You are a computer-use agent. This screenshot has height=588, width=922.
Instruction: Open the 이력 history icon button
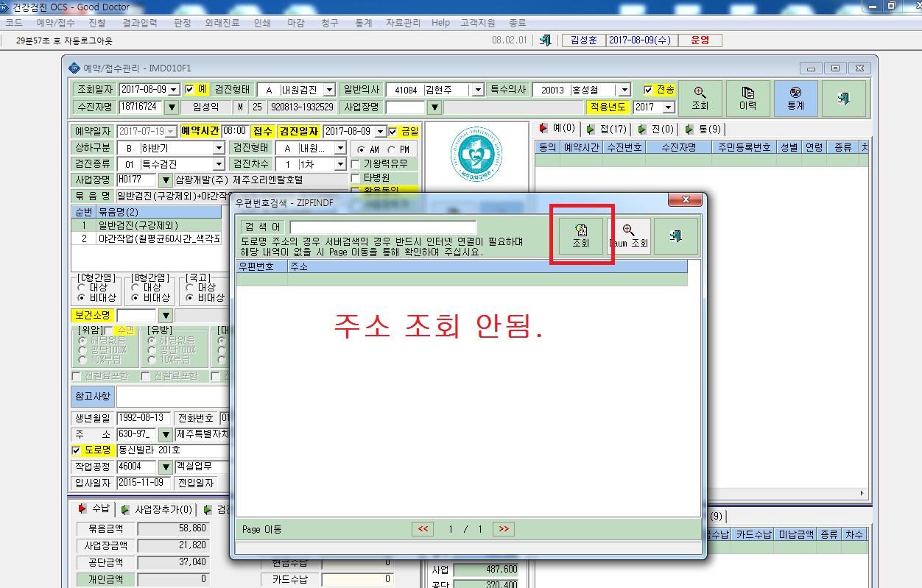748,99
